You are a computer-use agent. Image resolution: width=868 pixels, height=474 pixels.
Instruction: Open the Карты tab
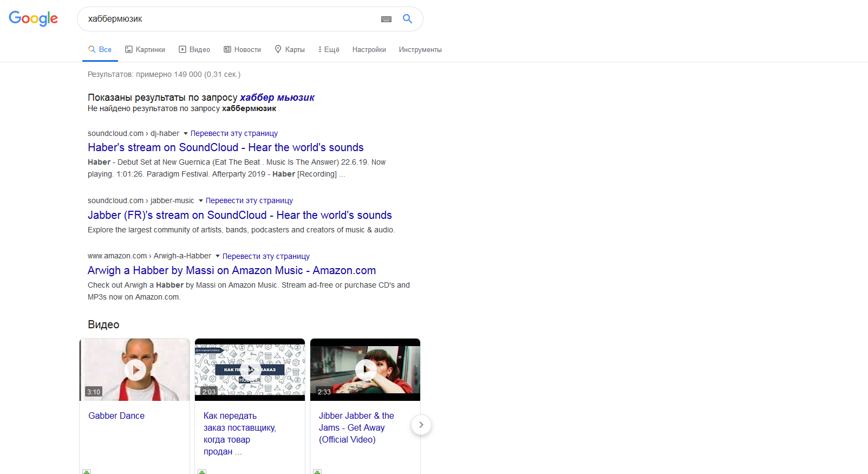tap(290, 49)
